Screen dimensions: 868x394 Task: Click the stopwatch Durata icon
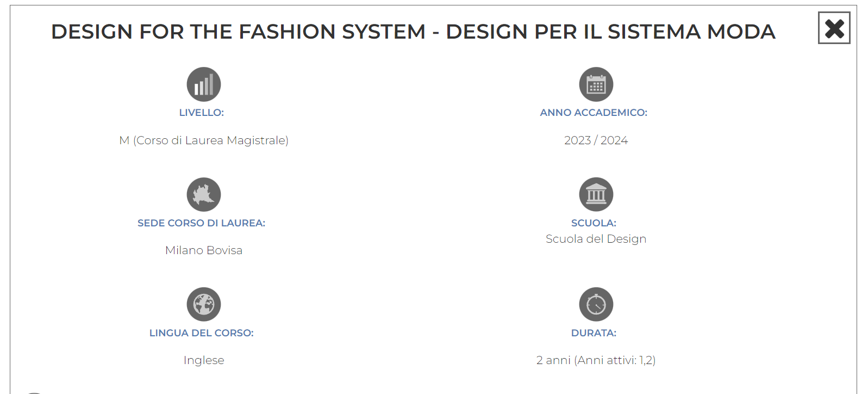(x=596, y=304)
